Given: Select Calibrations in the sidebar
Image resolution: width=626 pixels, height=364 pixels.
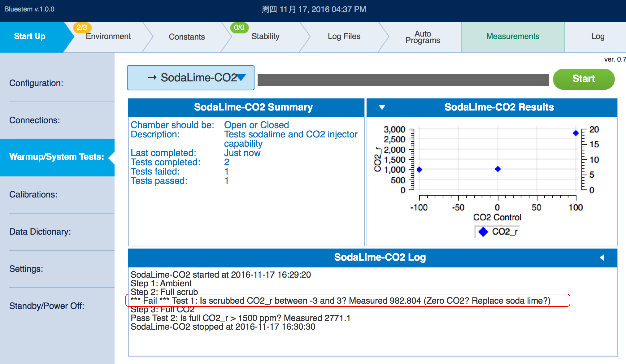Looking at the screenshot, I should pyautogui.click(x=33, y=194).
